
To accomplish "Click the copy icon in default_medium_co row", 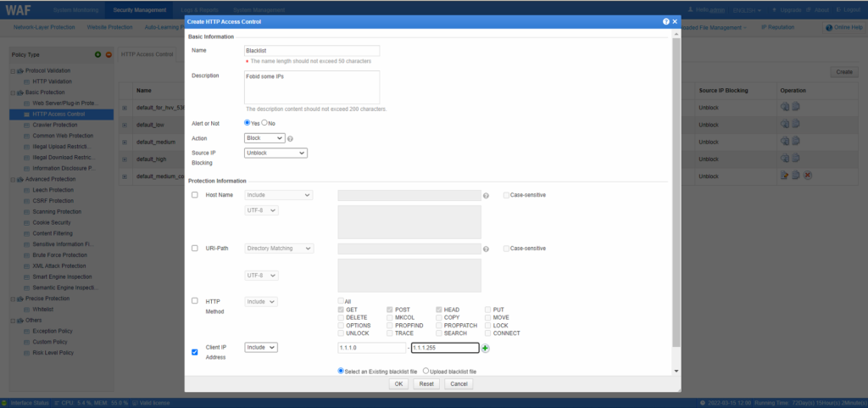I will point(795,176).
